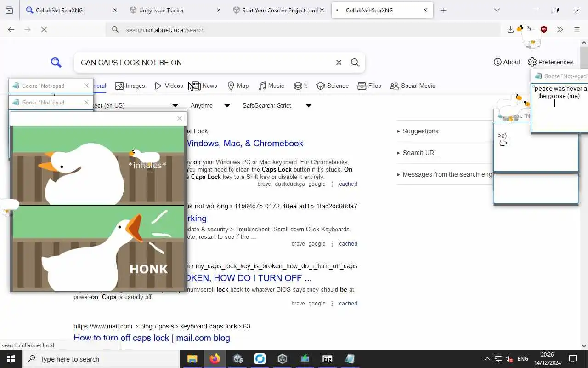Expand the Suggestions section
The width and height of the screenshot is (588, 368).
click(418, 131)
